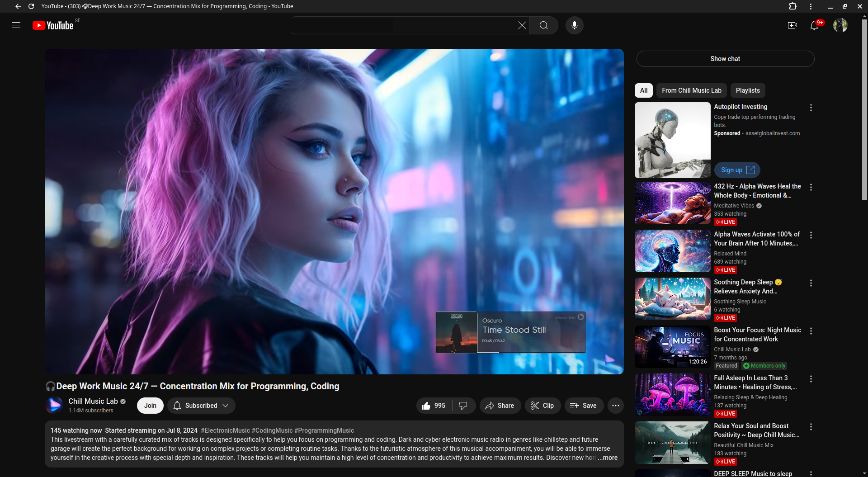Save the video to a playlist
868x477 pixels.
click(584, 406)
